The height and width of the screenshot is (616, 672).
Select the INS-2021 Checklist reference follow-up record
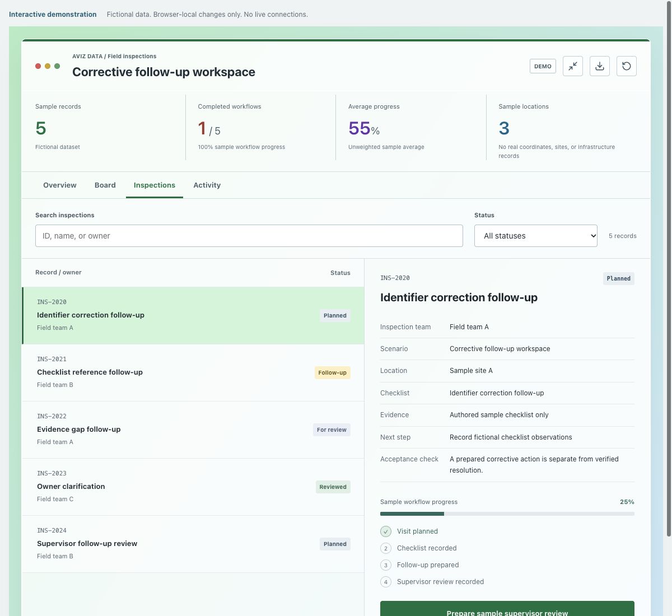pyautogui.click(x=193, y=372)
